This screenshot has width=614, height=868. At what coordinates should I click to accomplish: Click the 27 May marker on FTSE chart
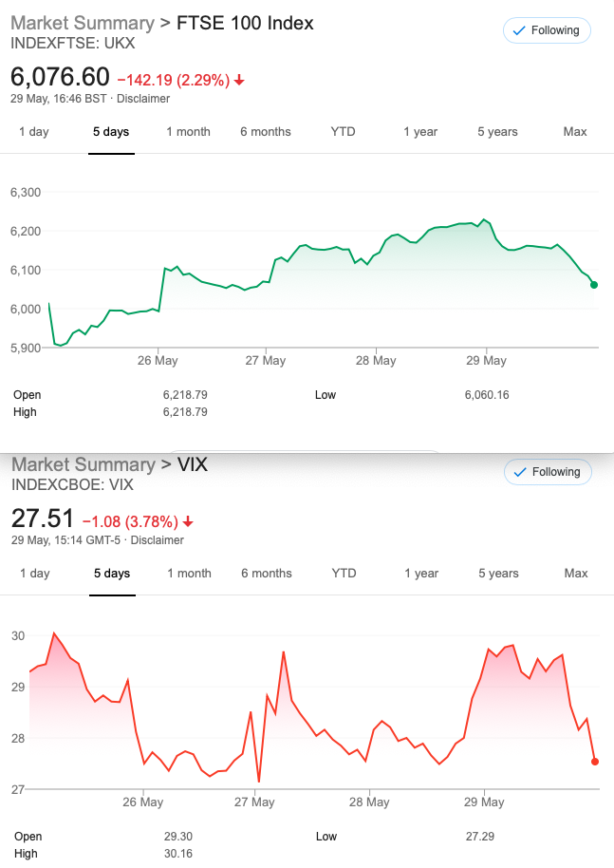pyautogui.click(x=266, y=360)
